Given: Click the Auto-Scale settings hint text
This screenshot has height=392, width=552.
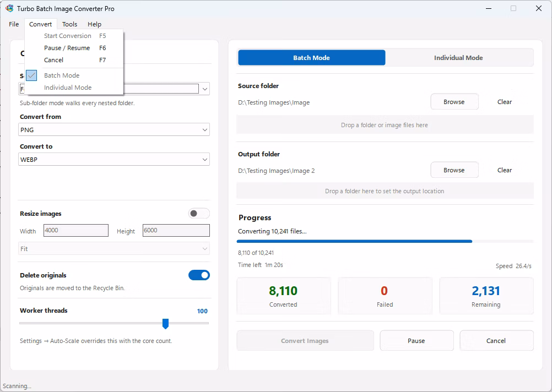Looking at the screenshot, I should [96, 341].
